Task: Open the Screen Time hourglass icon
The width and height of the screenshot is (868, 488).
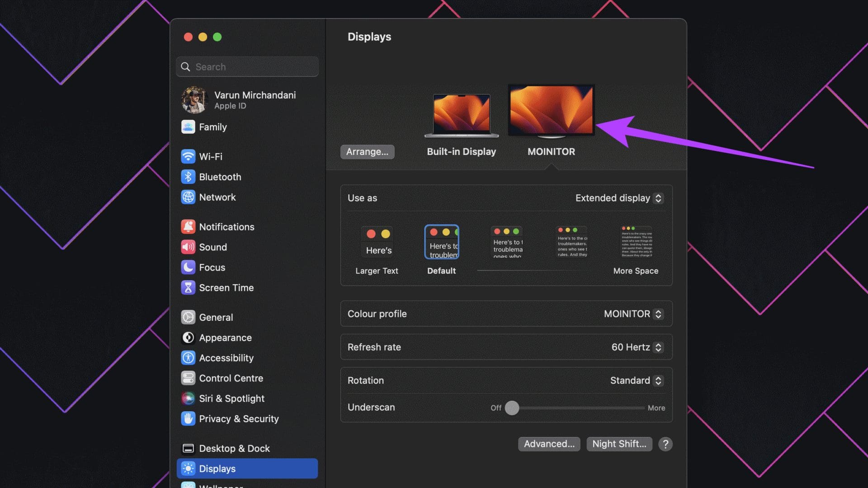Action: 188,287
